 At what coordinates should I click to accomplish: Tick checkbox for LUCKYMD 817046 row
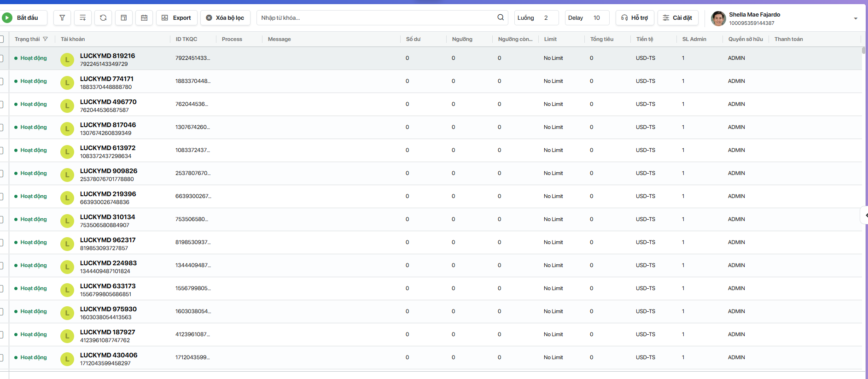pyautogui.click(x=1, y=128)
